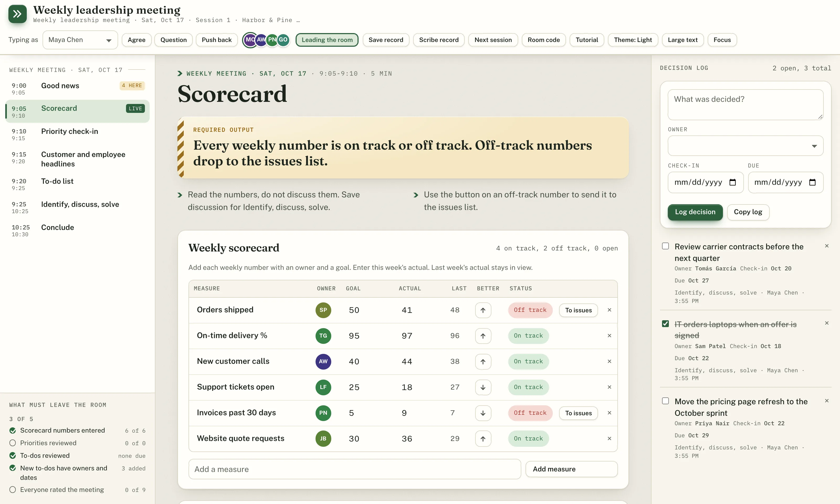
Task: Toggle the Leading the room button
Action: pos(327,40)
